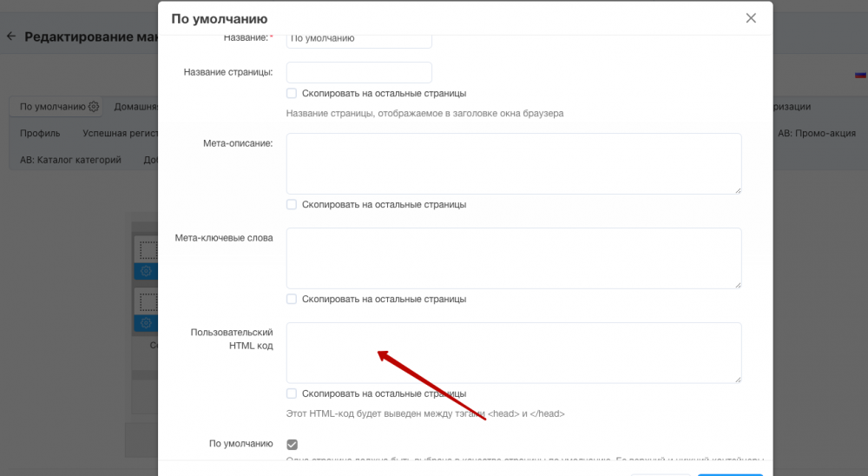Uncheck the По умолчанию checkbox

click(x=292, y=444)
